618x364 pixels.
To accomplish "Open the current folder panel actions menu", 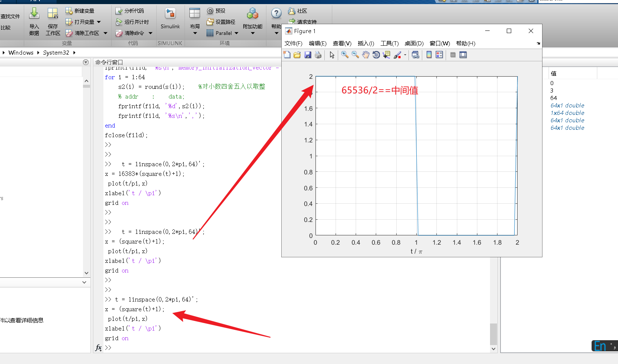I will (x=86, y=62).
